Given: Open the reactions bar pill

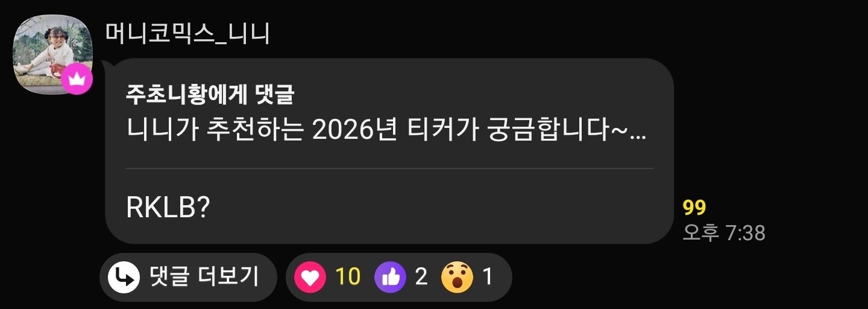Looking at the screenshot, I should [399, 277].
